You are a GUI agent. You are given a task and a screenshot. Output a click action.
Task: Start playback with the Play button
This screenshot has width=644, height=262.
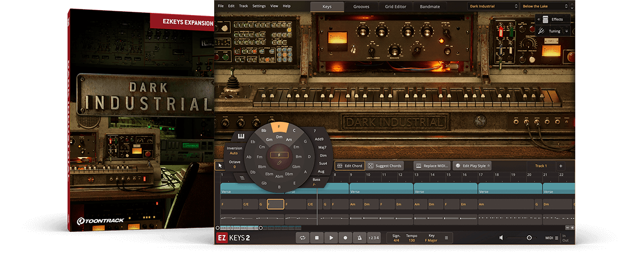[x=331, y=237]
